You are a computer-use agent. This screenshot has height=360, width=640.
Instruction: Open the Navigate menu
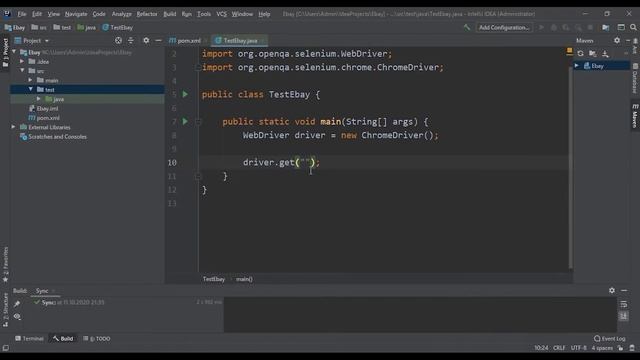tap(76, 14)
